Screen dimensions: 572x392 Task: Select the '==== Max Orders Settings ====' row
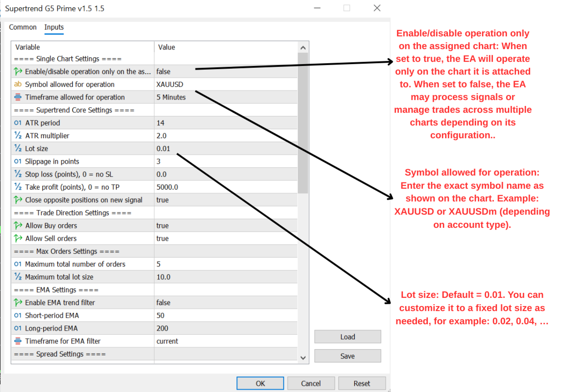coord(155,251)
